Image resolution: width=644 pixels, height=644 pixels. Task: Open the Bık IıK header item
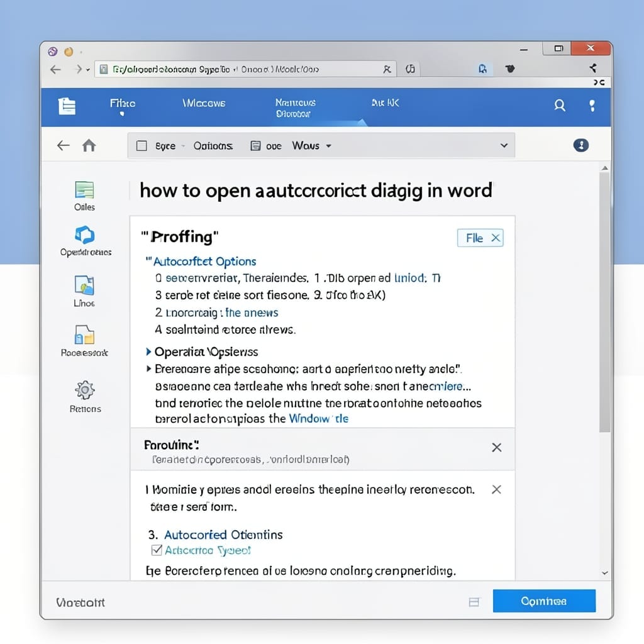[386, 103]
